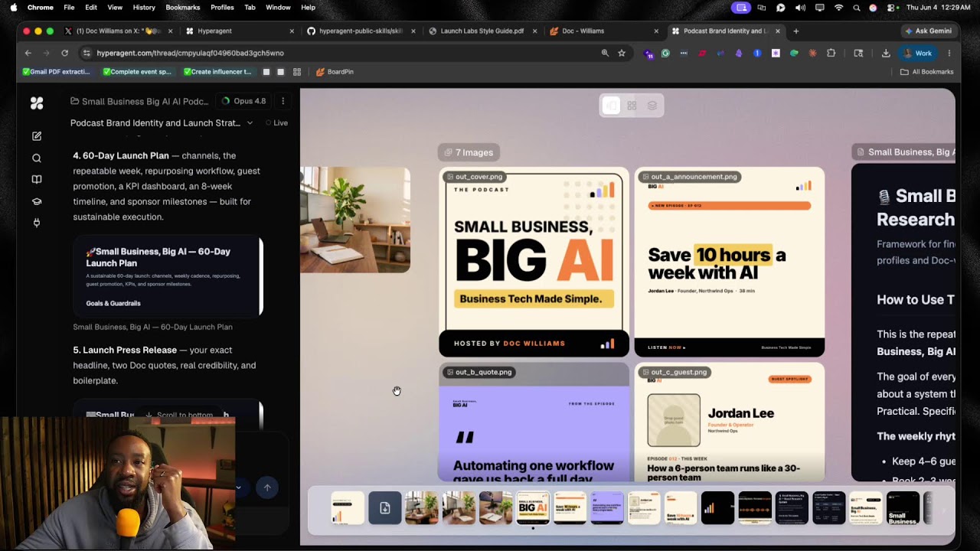Viewport: 980px width, 551px height.
Task: Open the out_cover.png image
Action: point(534,262)
